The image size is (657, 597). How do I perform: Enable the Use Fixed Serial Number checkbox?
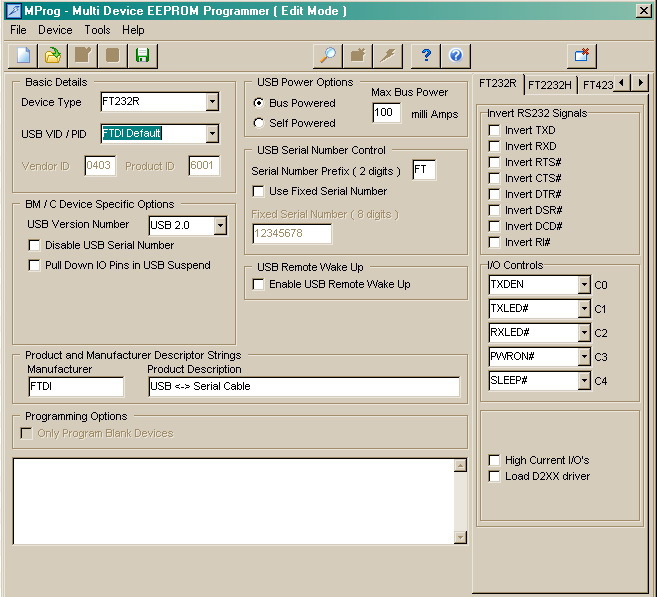pos(259,191)
